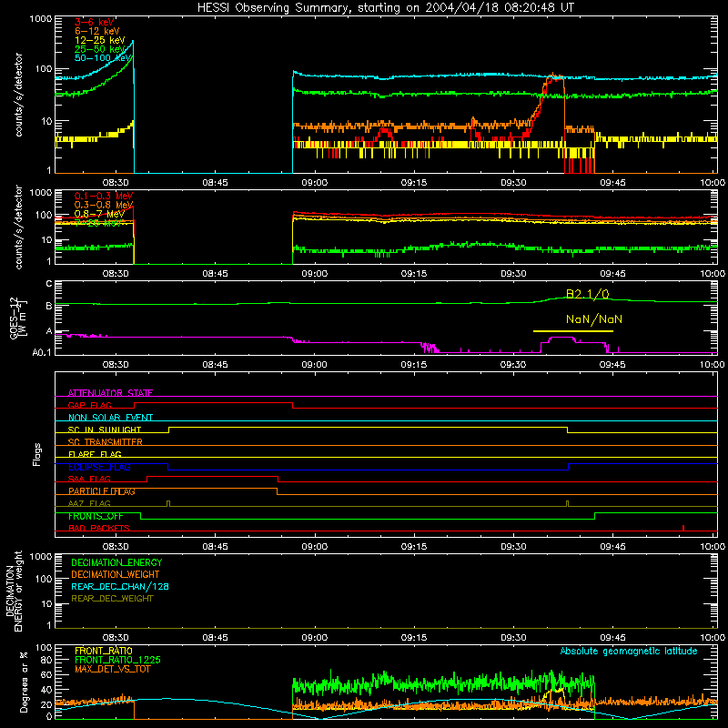Click the ECLIPSE_FLAG label
Image resolution: width=728 pixels, height=728 pixels.
pyautogui.click(x=99, y=467)
